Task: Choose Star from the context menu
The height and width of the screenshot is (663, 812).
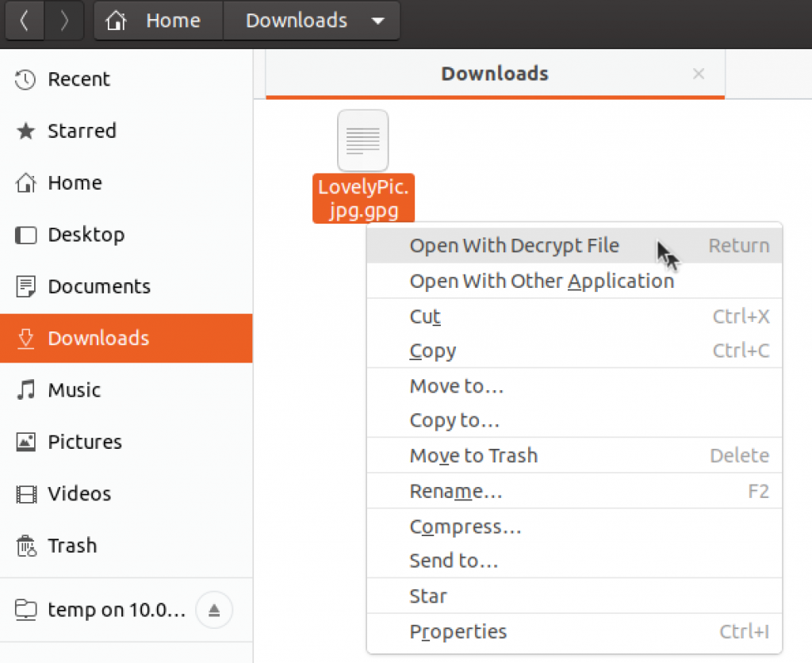Action: 574,596
